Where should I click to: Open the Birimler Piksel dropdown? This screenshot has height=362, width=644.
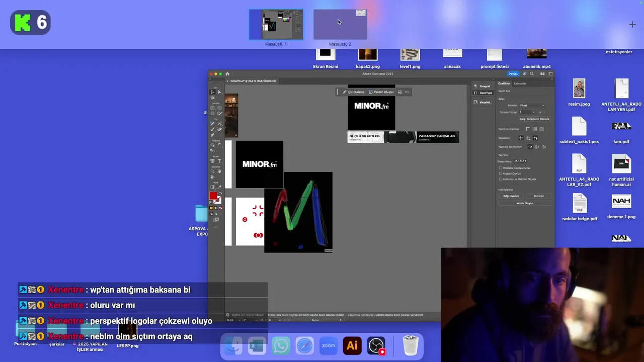[532, 106]
